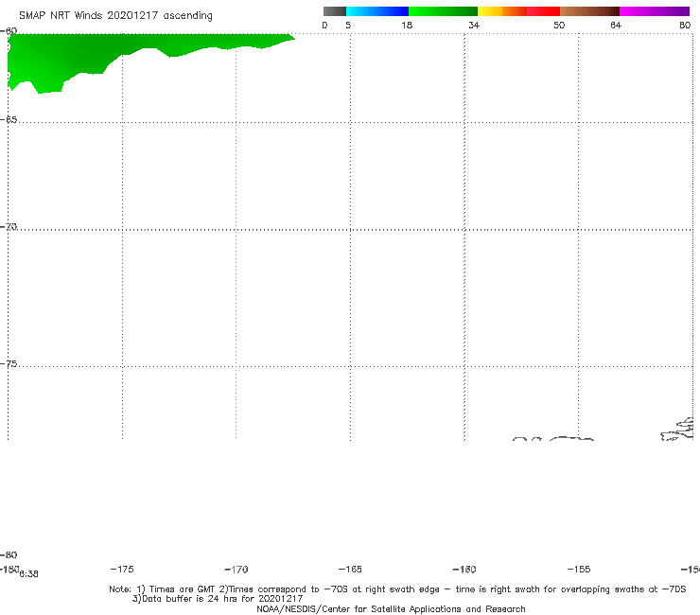This screenshot has height=615, width=700.
Task: Click the '80' label at color bar end
Action: 685,25
